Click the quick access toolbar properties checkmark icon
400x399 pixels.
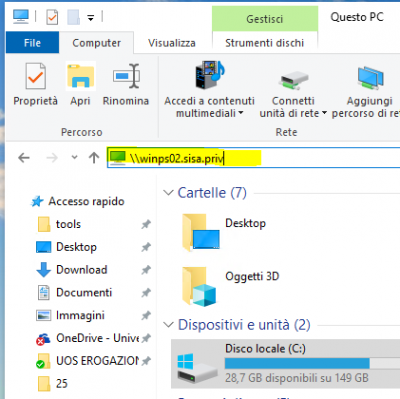click(52, 17)
